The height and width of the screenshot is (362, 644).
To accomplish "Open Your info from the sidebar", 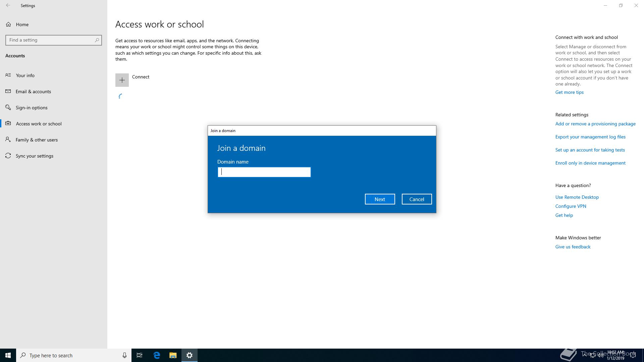I will pos(25,75).
